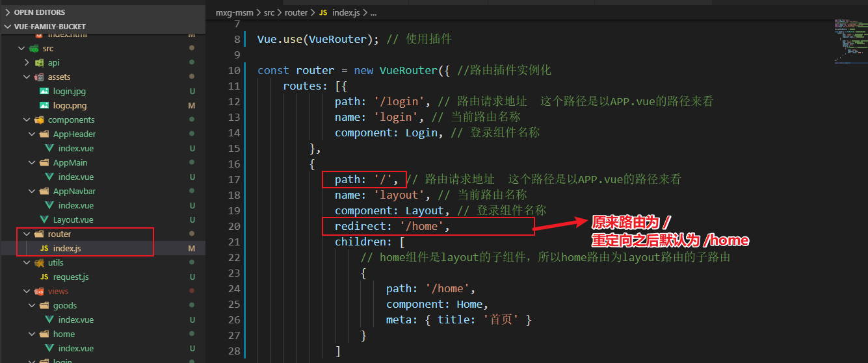
Task: Click line number 10 in the gutter
Action: 234,70
